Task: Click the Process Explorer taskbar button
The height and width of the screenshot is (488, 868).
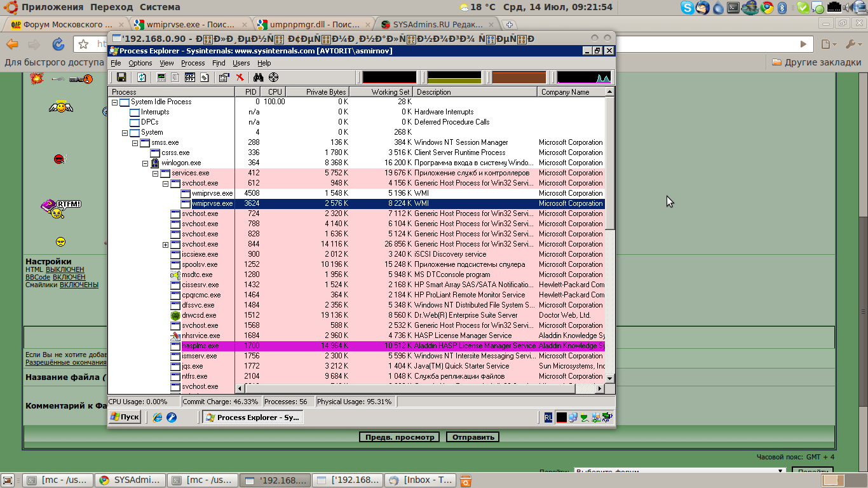Action: [252, 417]
